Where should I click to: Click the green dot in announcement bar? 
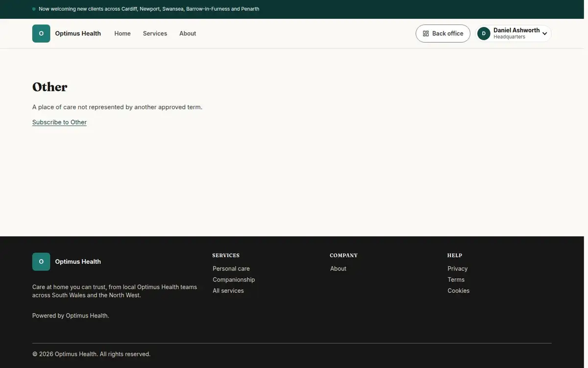[x=34, y=9]
